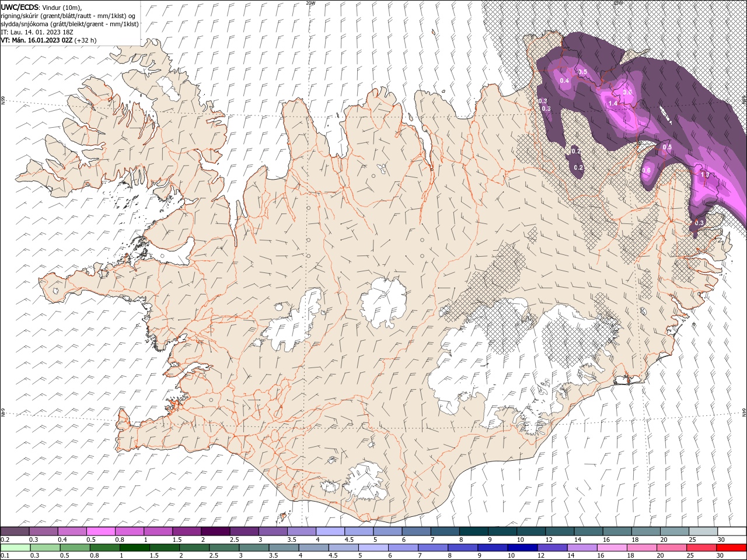Pick the bright red 30 swatch in rain legend
This screenshot has width=747, height=560.
pos(731,548)
